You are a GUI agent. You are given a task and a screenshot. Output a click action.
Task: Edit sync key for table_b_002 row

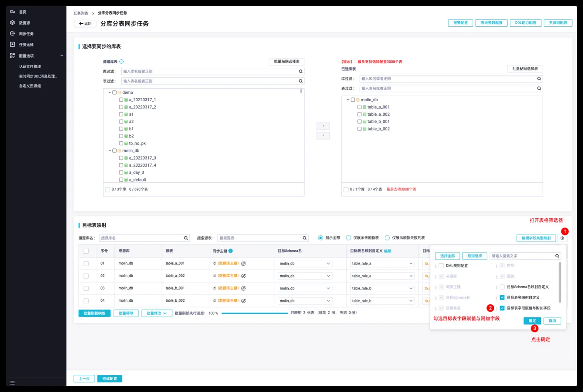click(x=244, y=301)
